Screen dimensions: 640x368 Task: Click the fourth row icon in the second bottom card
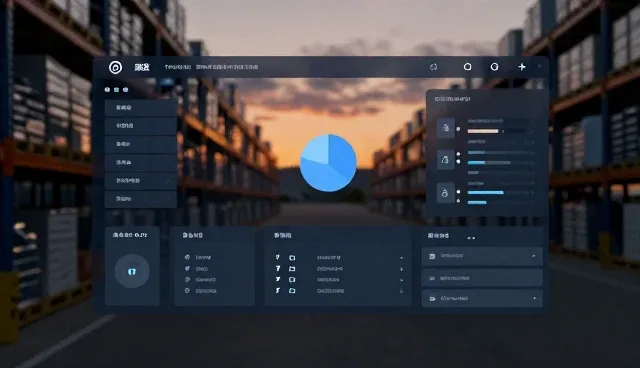[187, 290]
